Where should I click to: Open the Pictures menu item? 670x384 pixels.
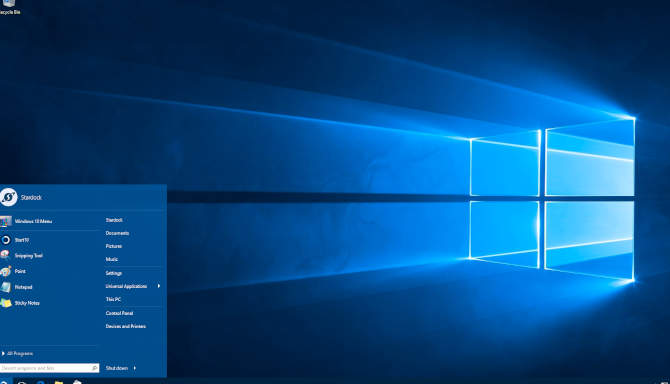(x=114, y=246)
